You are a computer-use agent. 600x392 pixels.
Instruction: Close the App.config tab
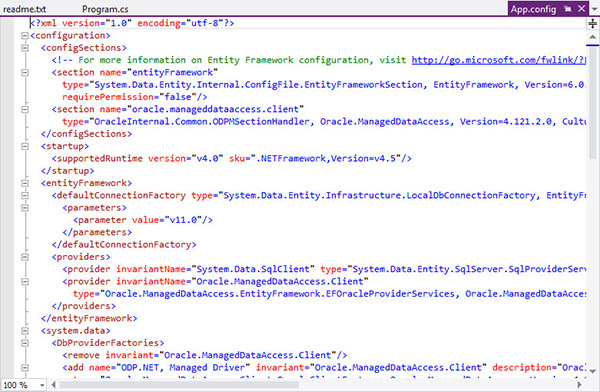click(x=582, y=8)
